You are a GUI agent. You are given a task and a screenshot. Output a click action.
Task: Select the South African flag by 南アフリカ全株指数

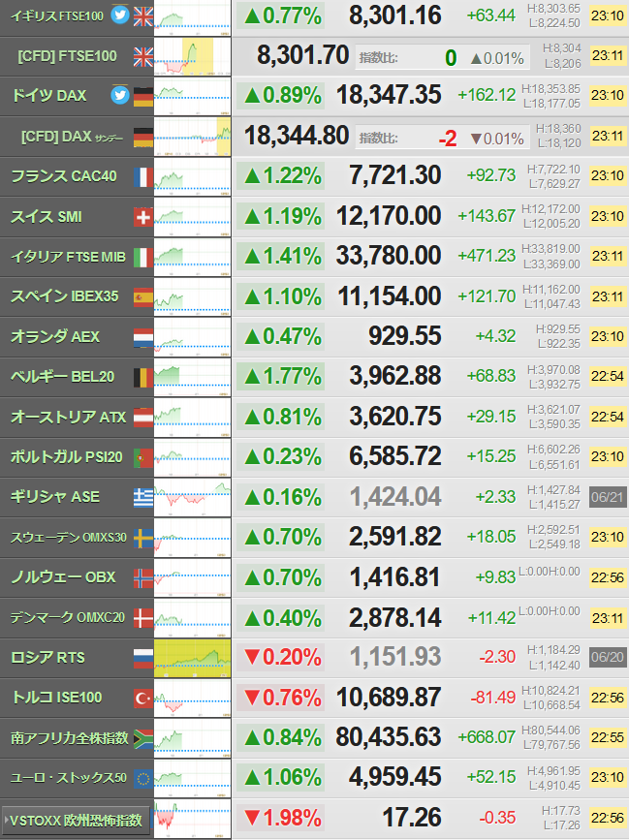pyautogui.click(x=143, y=738)
